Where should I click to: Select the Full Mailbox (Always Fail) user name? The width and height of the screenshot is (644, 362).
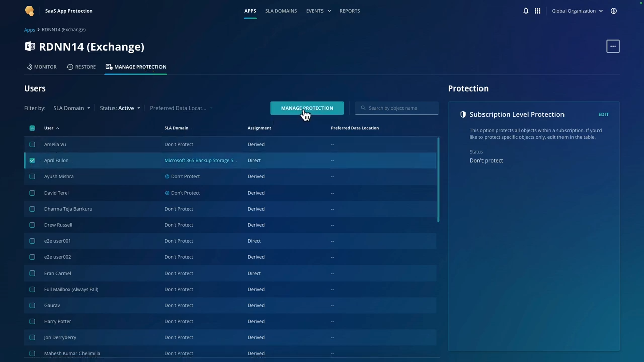71,289
